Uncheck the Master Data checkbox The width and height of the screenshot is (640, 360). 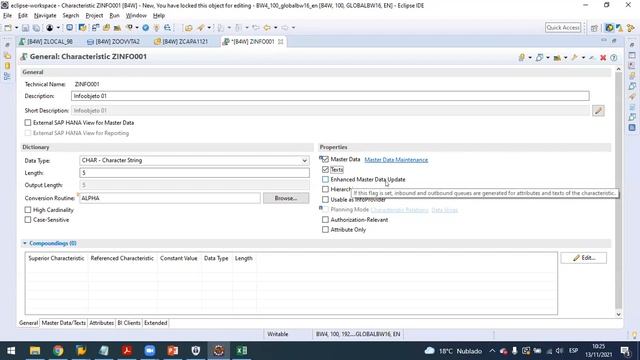click(325, 160)
